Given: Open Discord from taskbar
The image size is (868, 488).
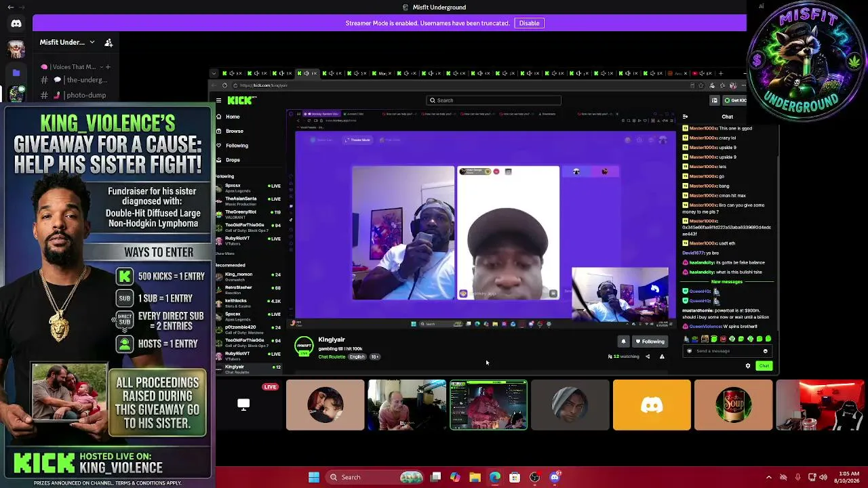Looking at the screenshot, I should (x=555, y=477).
